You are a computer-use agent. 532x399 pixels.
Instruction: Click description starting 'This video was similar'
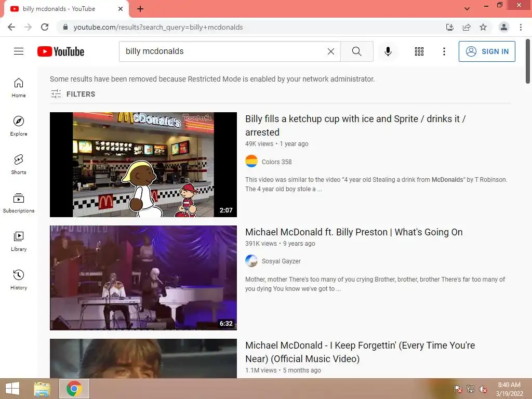376,184
